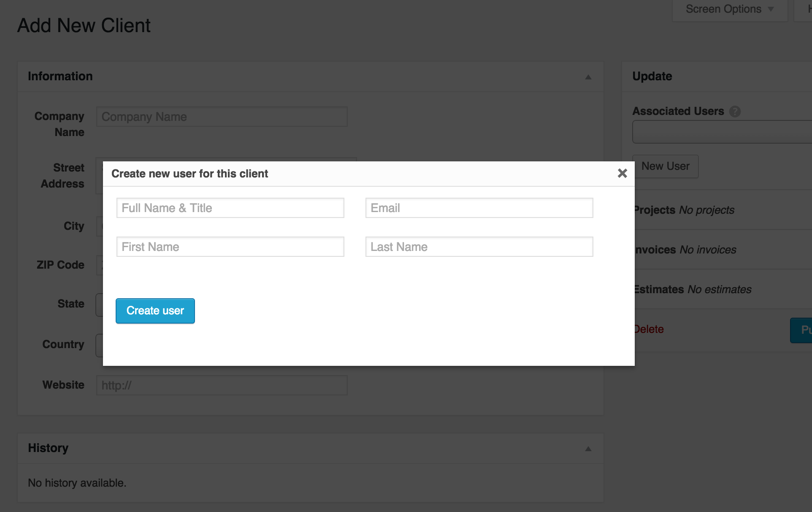The width and height of the screenshot is (812, 512).
Task: Click the Company Name field
Action: [x=222, y=117]
